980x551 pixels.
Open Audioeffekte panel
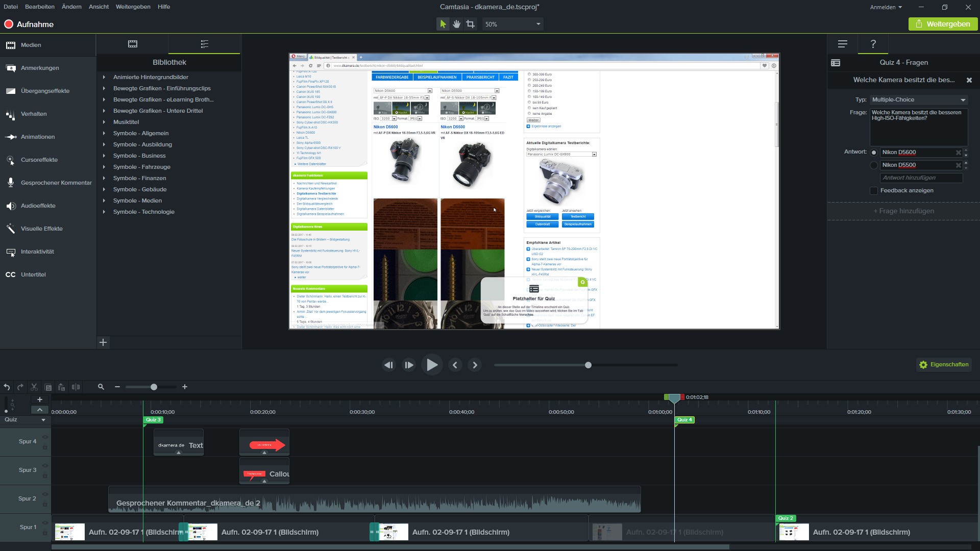[38, 206]
